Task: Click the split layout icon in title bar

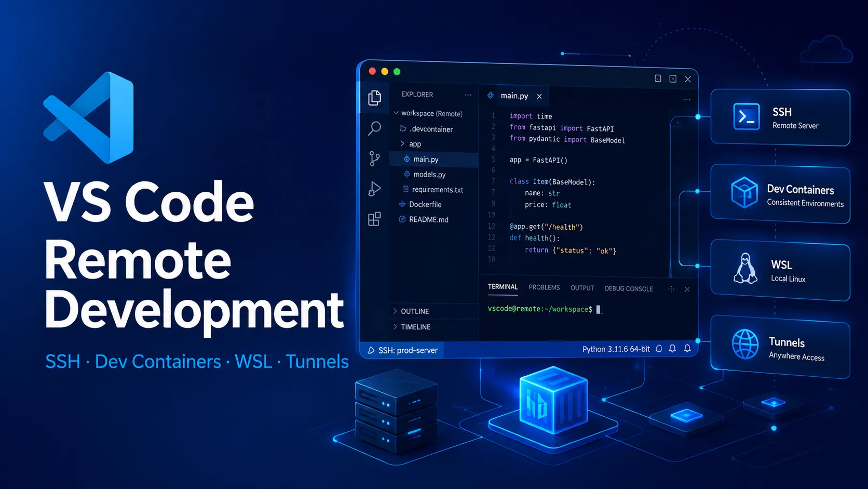Action: 673,78
